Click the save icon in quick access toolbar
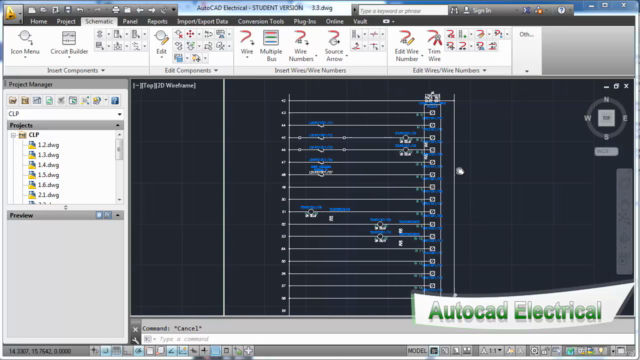Screen dimensions: 640x360 (x=68, y=10)
